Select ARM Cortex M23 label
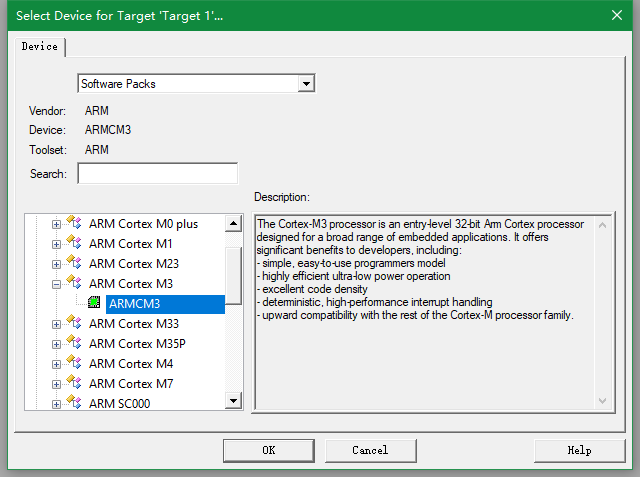Image resolution: width=640 pixels, height=477 pixels. (134, 264)
